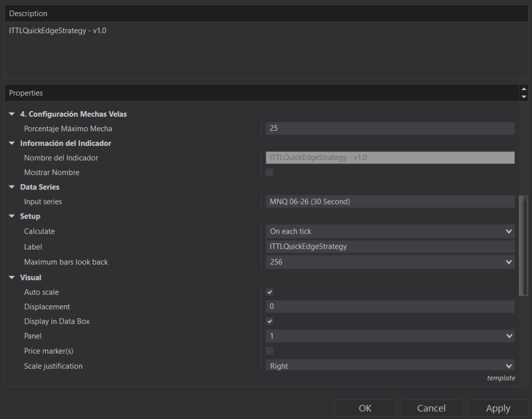
Task: Collapse the Setup section arrow
Action: pyautogui.click(x=12, y=217)
